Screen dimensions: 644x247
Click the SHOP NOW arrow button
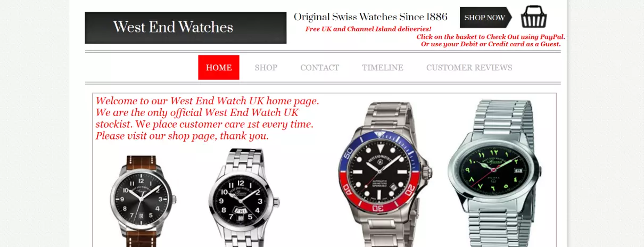486,18
